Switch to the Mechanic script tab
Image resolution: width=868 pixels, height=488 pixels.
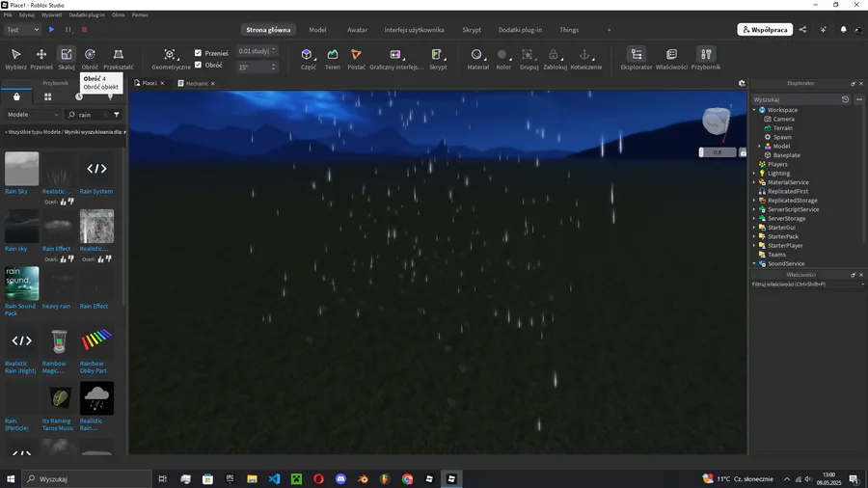197,84
